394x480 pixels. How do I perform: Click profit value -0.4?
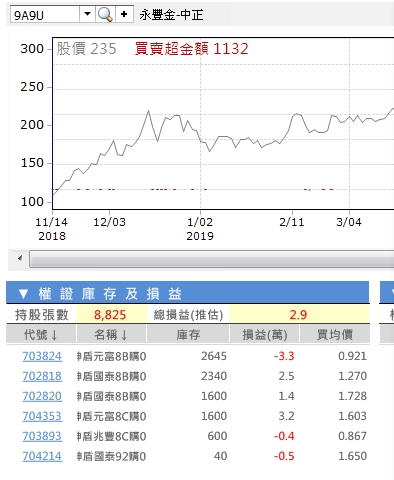pos(284,436)
